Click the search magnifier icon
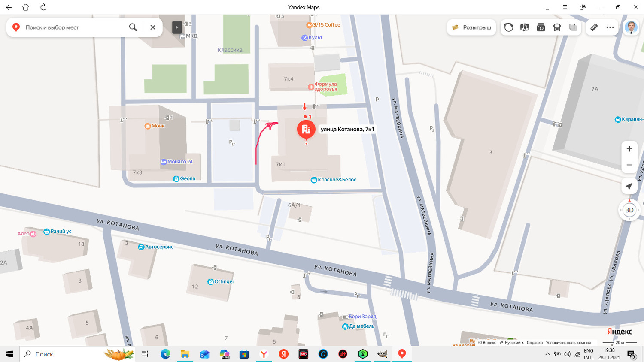Image resolution: width=644 pixels, height=362 pixels. click(x=133, y=27)
